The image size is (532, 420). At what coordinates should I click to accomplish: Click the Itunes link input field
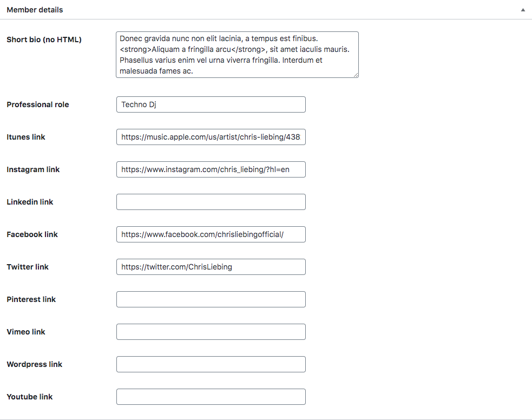pos(211,137)
